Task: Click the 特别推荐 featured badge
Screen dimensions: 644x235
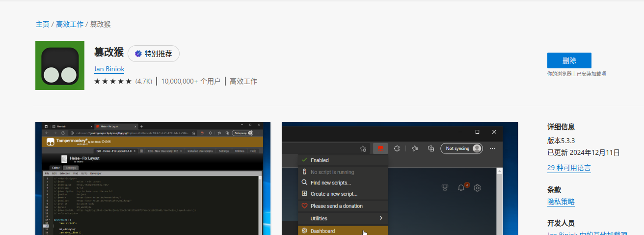Action: coord(154,54)
